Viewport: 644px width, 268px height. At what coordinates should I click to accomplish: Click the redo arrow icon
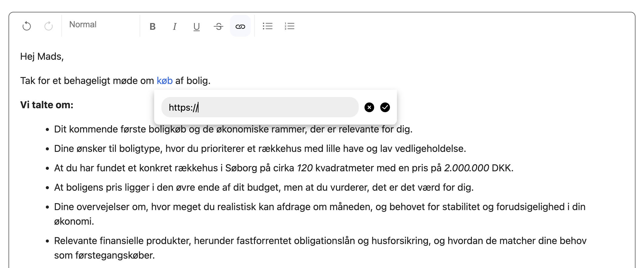(49, 26)
